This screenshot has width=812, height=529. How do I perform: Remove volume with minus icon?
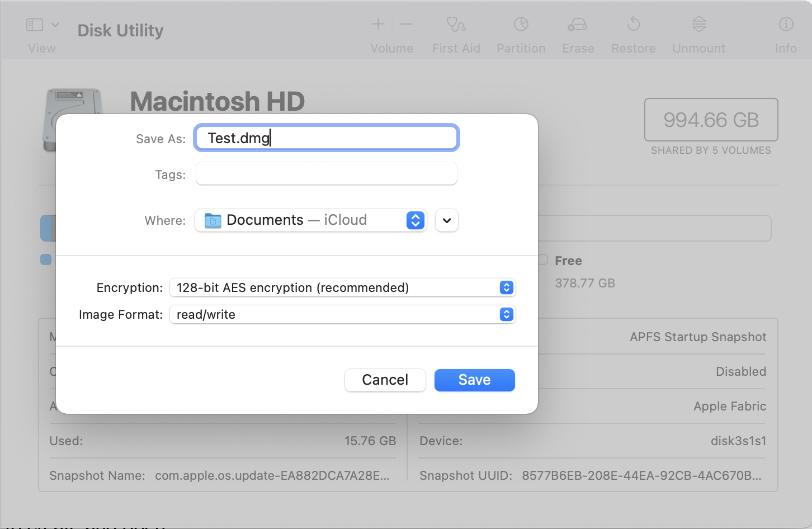407,24
